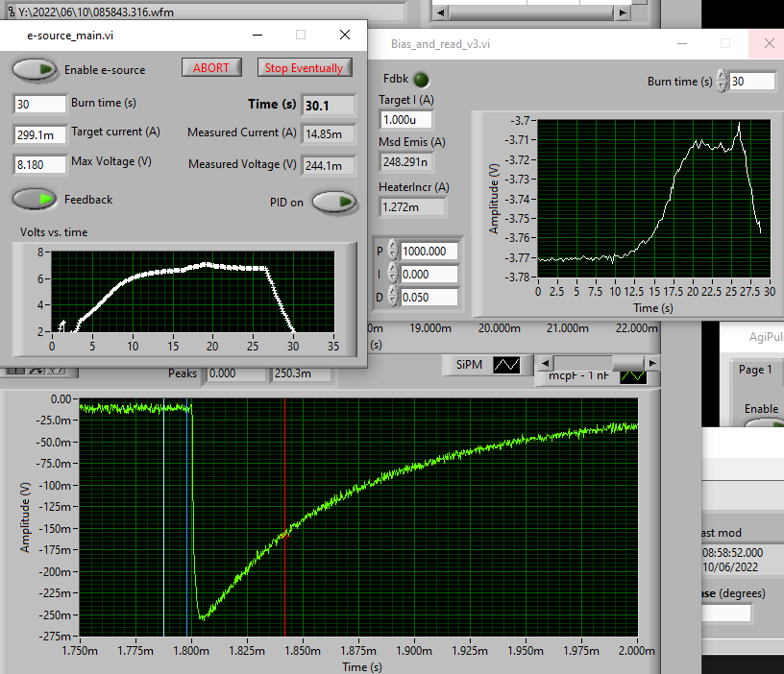
Task: Click the P gain stepper arrows
Action: click(393, 252)
